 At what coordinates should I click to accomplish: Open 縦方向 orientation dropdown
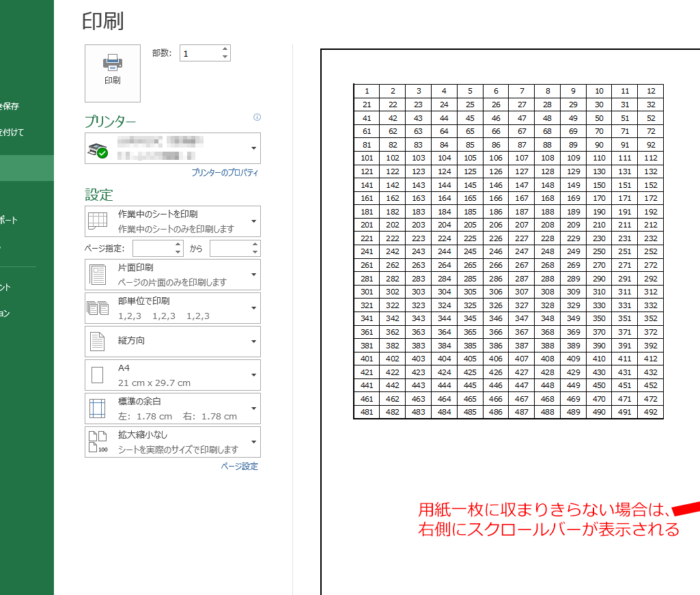[x=173, y=342]
